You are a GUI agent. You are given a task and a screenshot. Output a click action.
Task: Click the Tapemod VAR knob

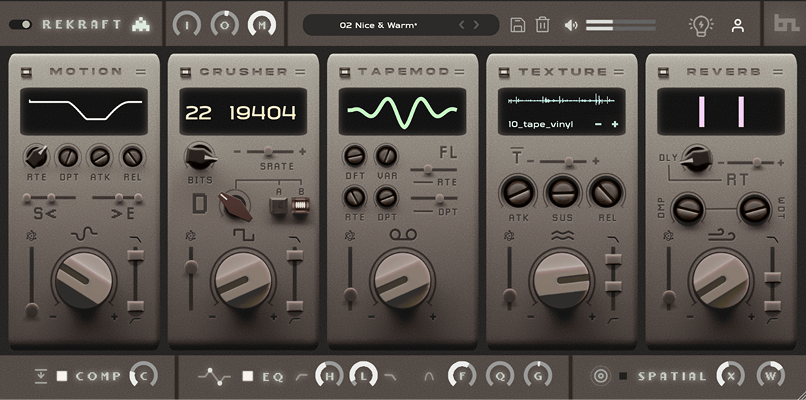click(x=386, y=155)
